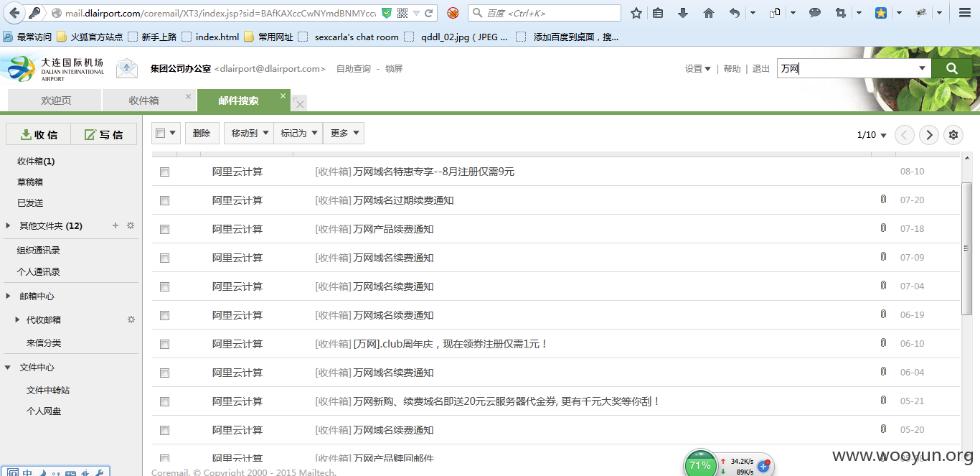Open the 设置 dropdown menu
The width and height of the screenshot is (980, 476).
(697, 69)
